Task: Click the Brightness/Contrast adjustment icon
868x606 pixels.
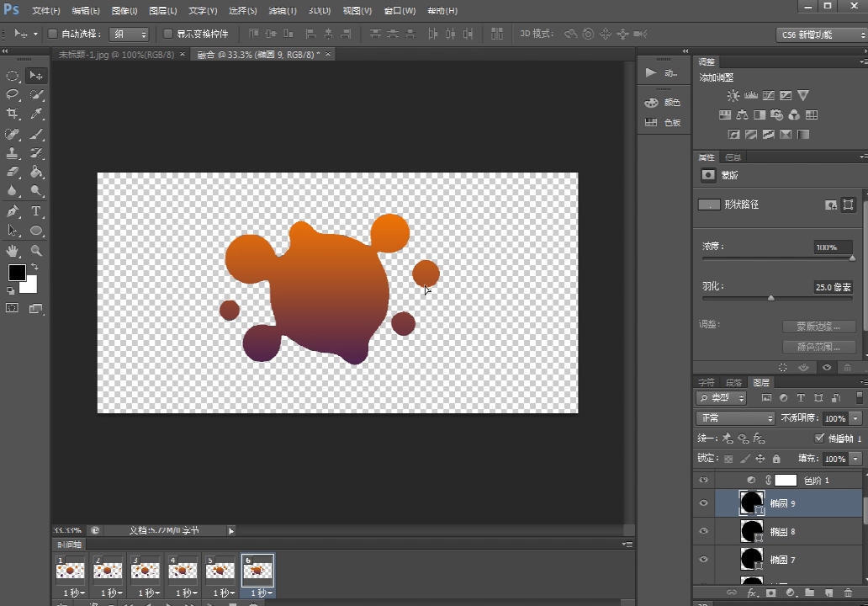Action: [x=733, y=96]
